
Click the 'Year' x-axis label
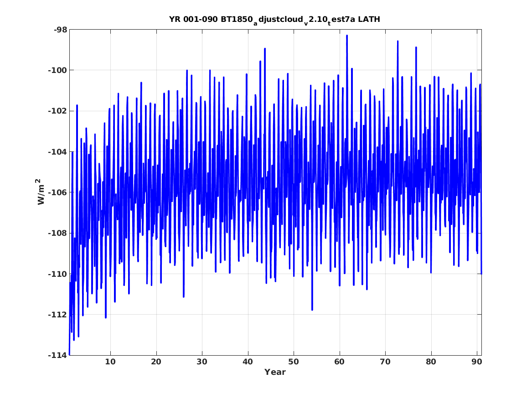pos(275,372)
